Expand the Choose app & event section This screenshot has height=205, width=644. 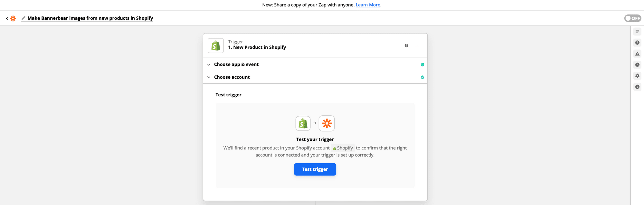pyautogui.click(x=236, y=65)
